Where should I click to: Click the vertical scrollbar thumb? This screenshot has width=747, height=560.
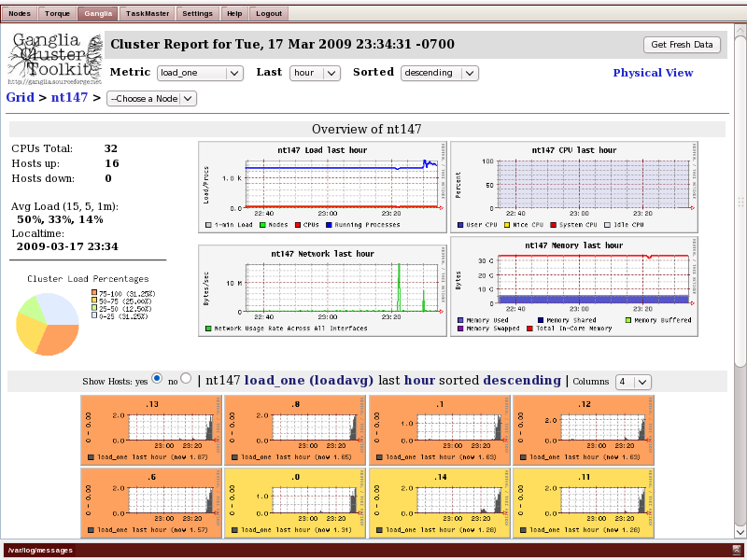coord(740,203)
